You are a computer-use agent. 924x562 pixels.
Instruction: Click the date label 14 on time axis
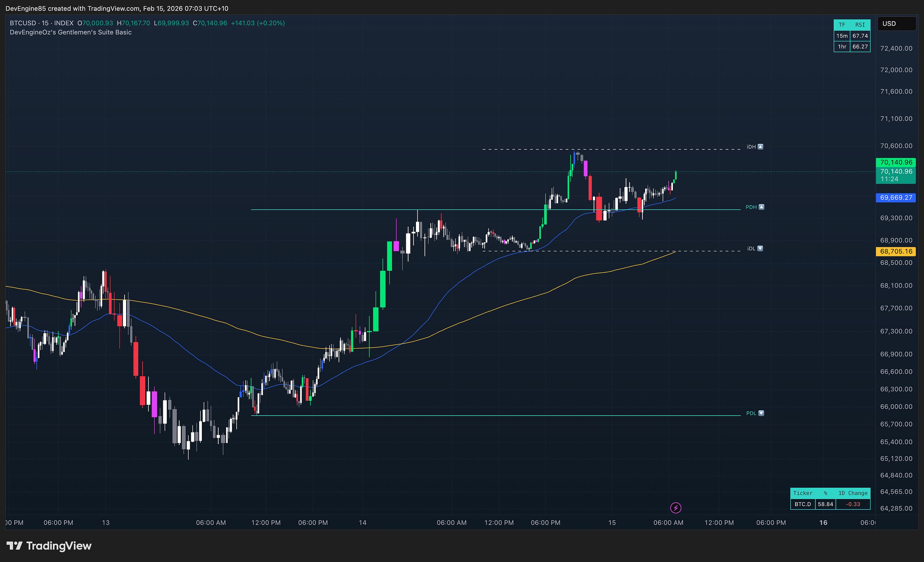(x=362, y=523)
